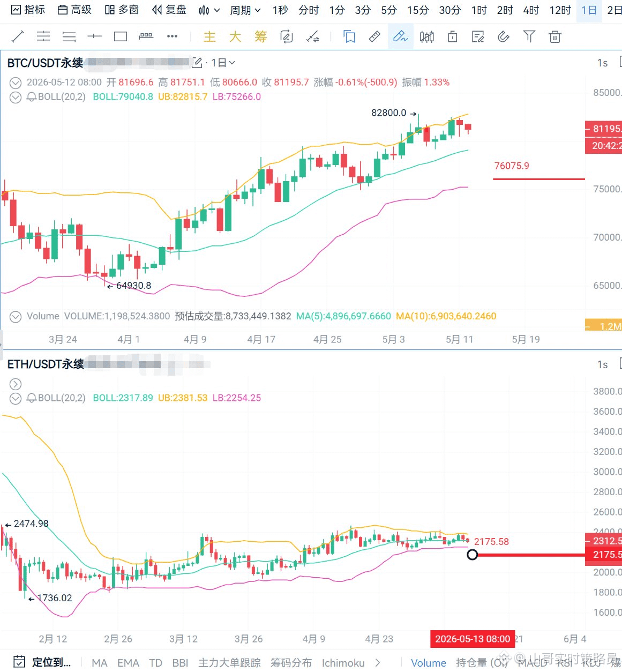Click the ETH 2175.58 red line circle handle
The width and height of the screenshot is (622, 672).
point(472,555)
